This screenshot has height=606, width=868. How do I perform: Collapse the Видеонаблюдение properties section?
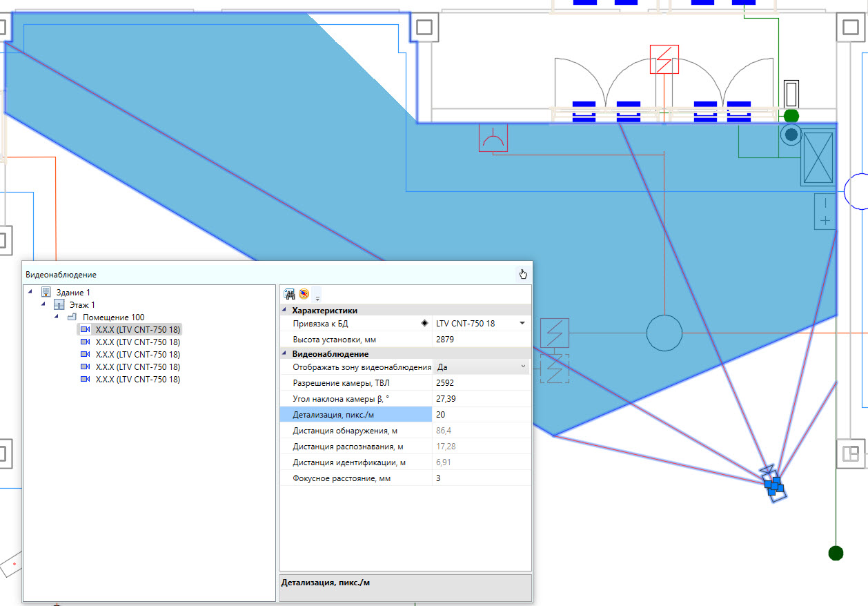pyautogui.click(x=286, y=354)
